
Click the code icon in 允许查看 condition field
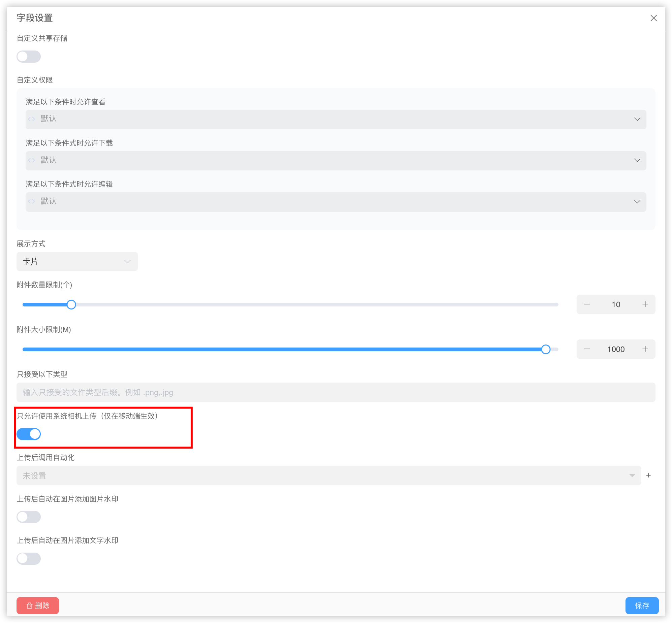[32, 119]
